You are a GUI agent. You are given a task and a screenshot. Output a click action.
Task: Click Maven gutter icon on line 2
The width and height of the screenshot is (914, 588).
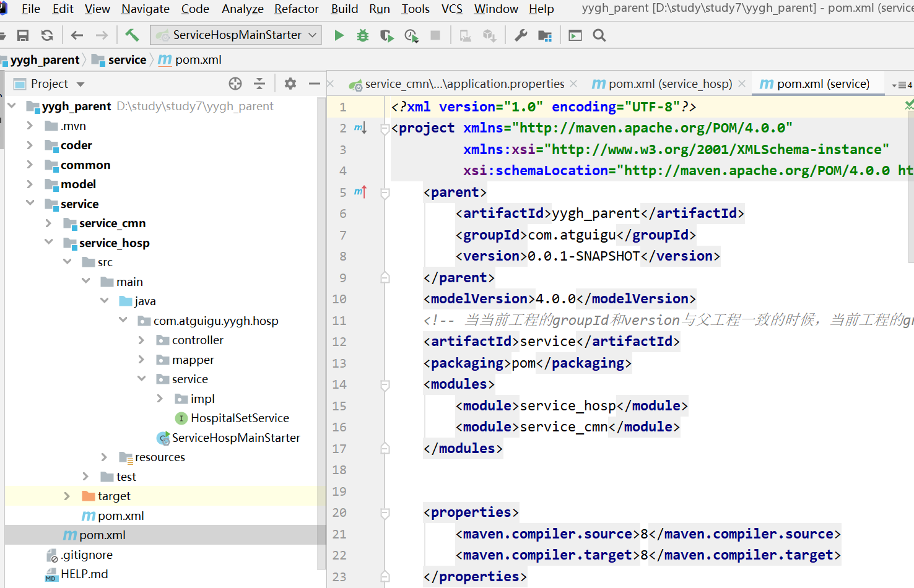pyautogui.click(x=360, y=128)
